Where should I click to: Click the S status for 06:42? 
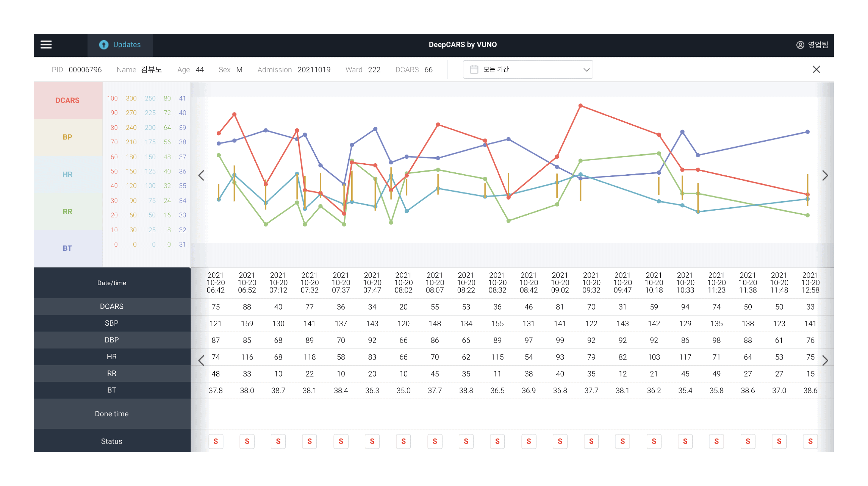click(216, 441)
